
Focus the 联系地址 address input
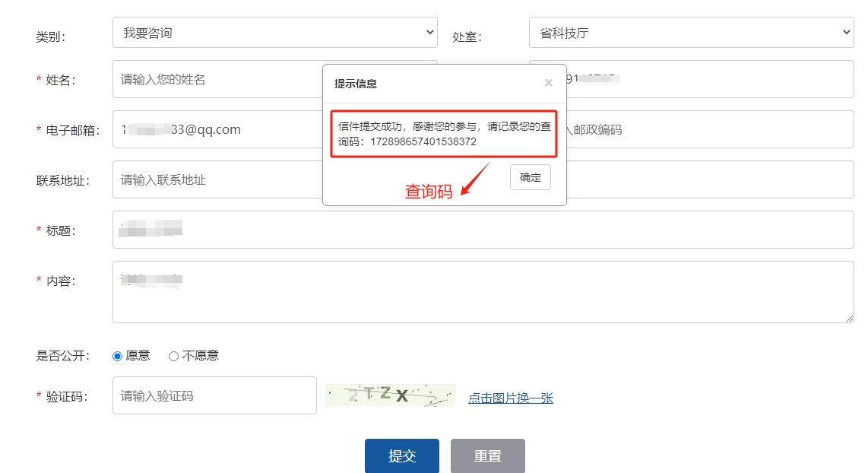[217, 179]
